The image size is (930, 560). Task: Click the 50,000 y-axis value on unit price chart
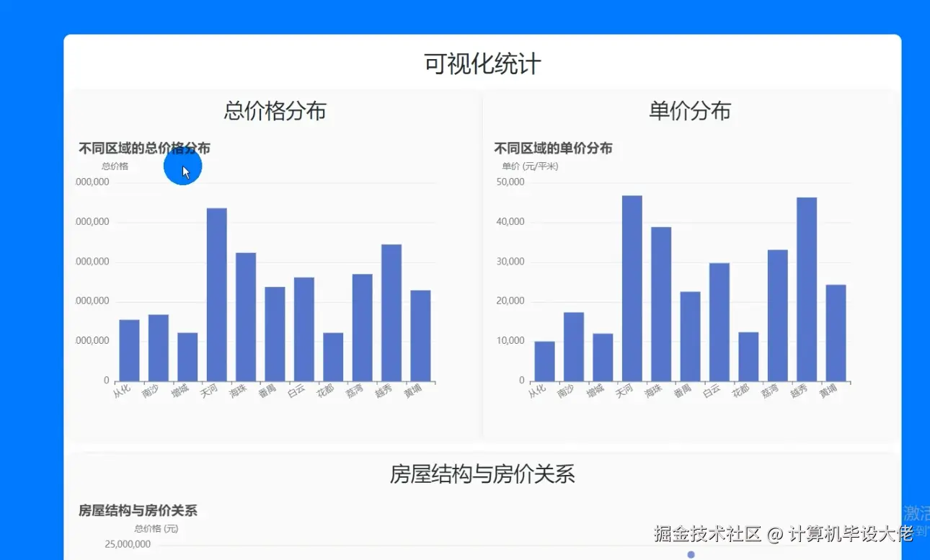[x=510, y=182]
